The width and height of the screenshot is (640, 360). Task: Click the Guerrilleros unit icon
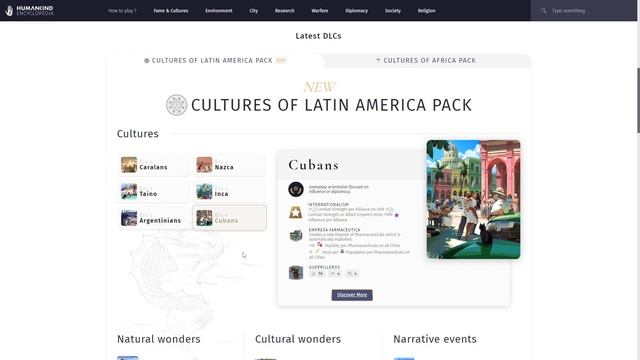(x=296, y=272)
